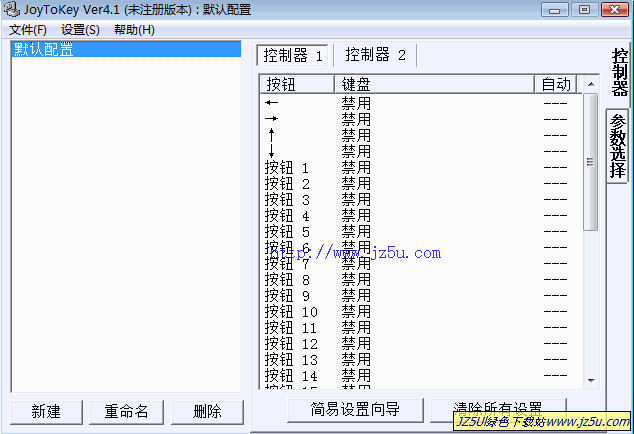Image resolution: width=634 pixels, height=434 pixels.
Task: Select the vertical 控制器 side tab
Action: tap(619, 73)
